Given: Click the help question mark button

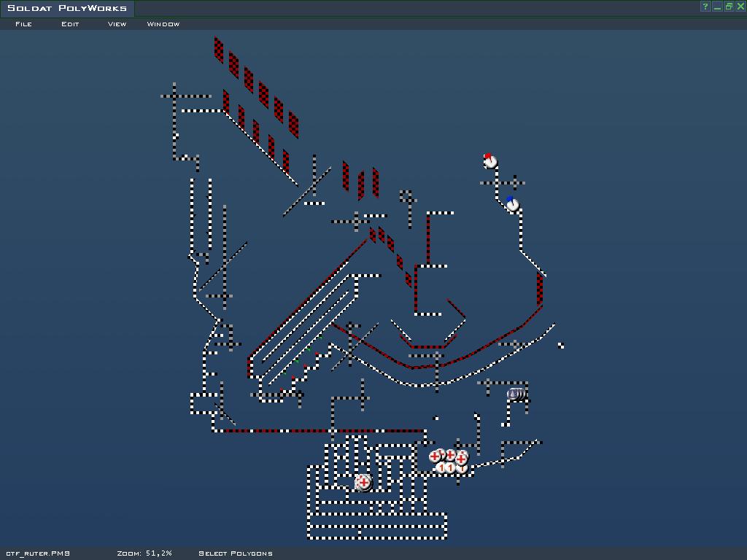Looking at the screenshot, I should [x=705, y=7].
